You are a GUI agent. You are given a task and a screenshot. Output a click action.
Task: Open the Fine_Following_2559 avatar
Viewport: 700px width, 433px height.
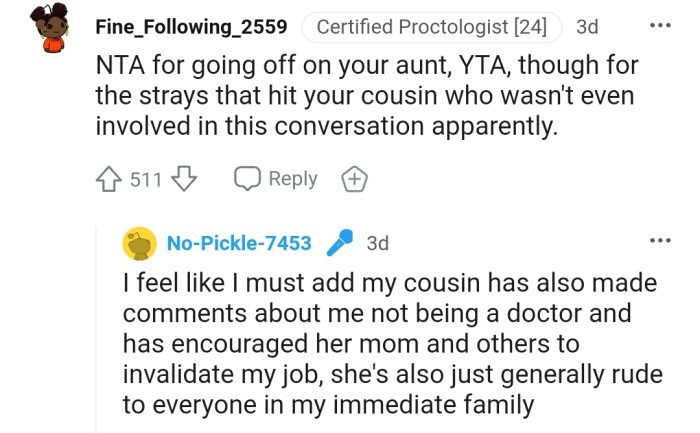click(49, 27)
